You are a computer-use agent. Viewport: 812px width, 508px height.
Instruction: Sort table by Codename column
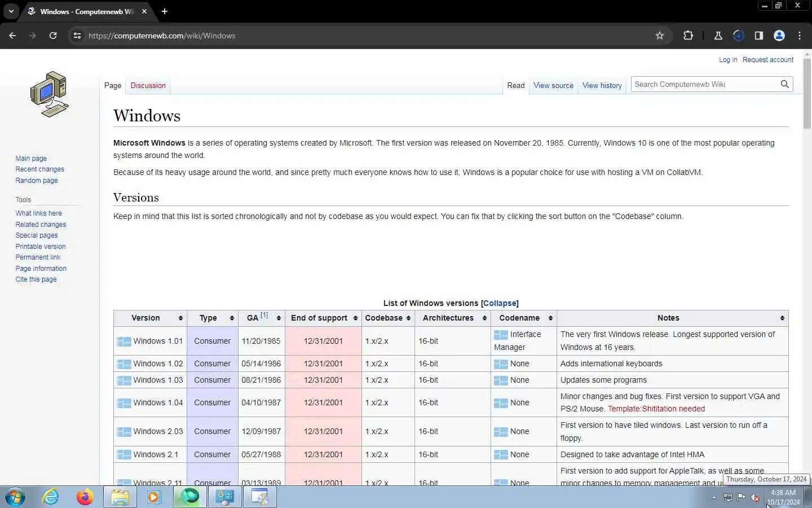[550, 318]
